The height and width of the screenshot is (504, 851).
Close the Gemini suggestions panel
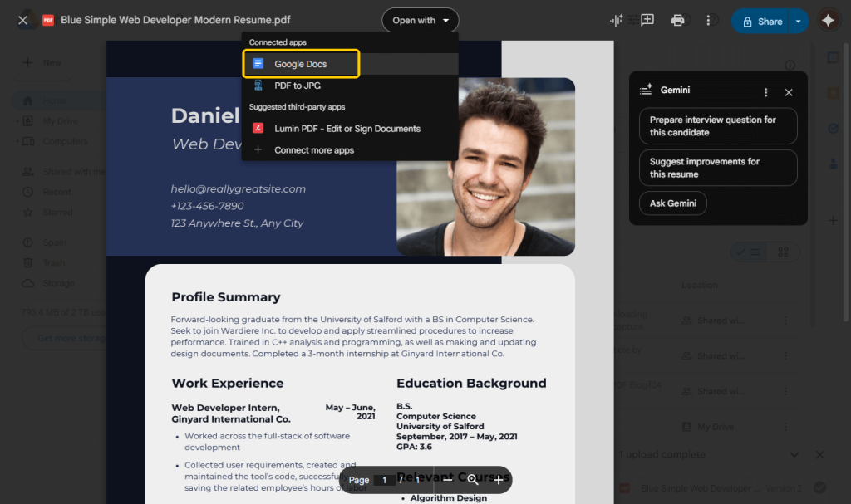tap(789, 92)
